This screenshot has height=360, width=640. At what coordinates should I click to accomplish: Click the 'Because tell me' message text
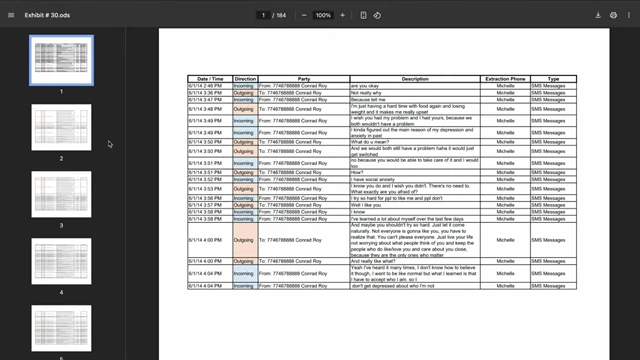tap(368, 100)
